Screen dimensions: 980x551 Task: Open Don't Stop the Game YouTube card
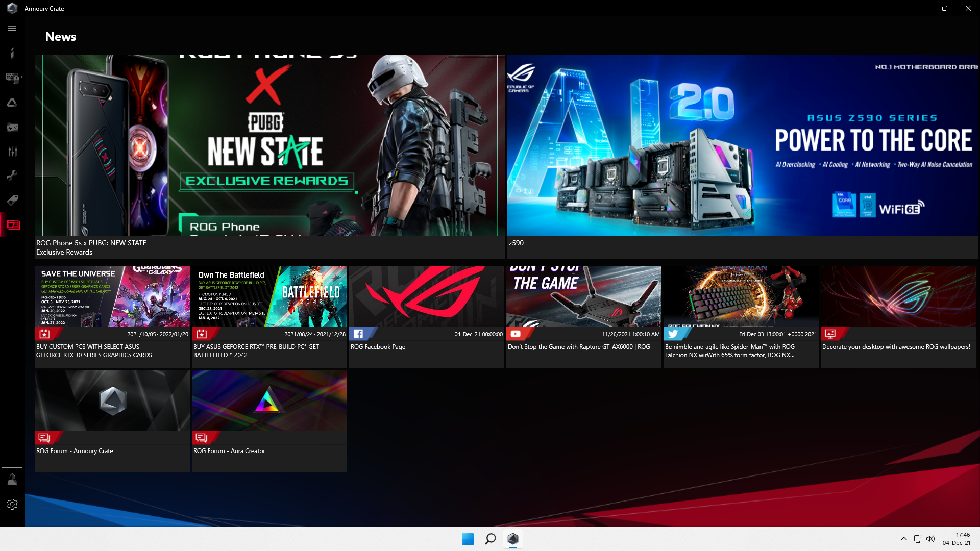point(583,316)
